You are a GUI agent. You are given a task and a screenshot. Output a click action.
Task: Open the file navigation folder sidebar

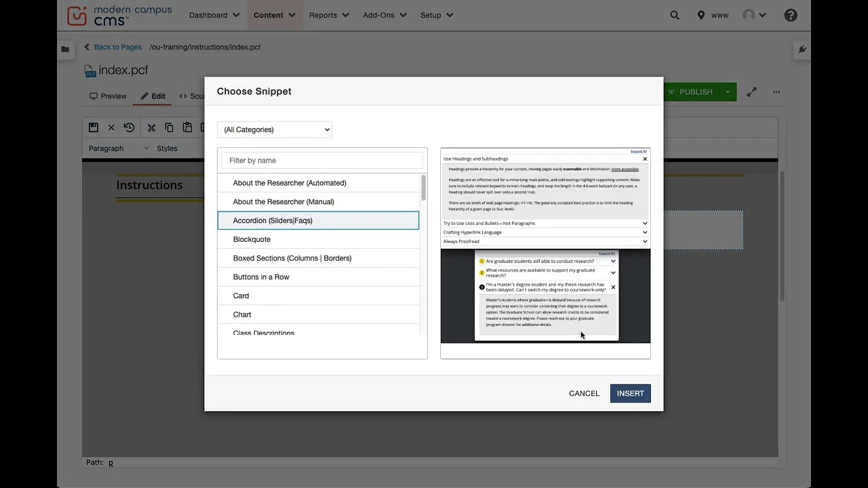(x=65, y=49)
